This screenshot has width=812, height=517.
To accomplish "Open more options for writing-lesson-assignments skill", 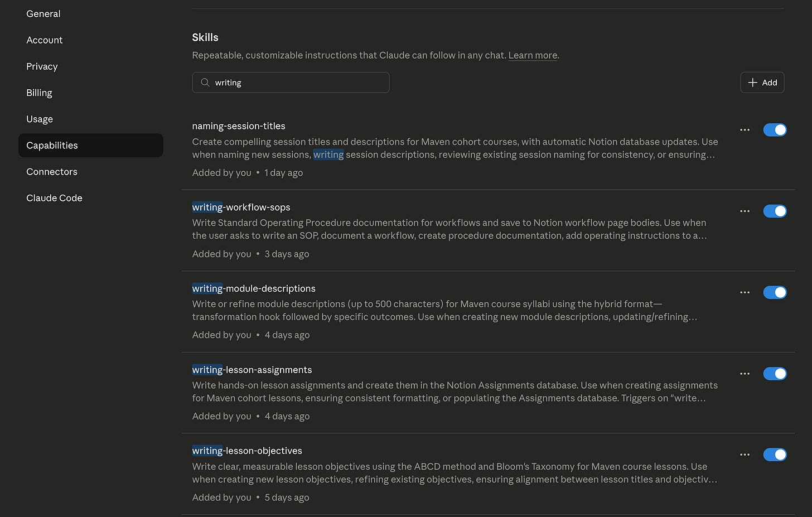I will tap(745, 374).
